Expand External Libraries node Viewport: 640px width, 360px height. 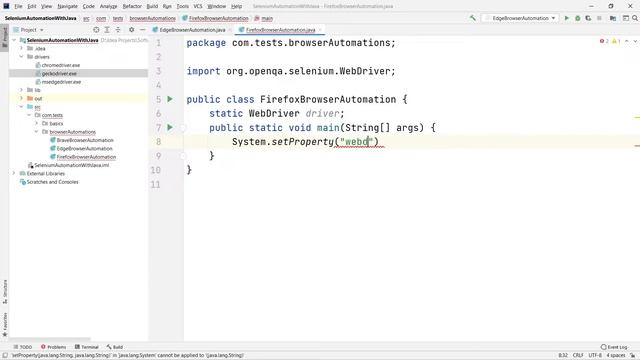pos(14,173)
